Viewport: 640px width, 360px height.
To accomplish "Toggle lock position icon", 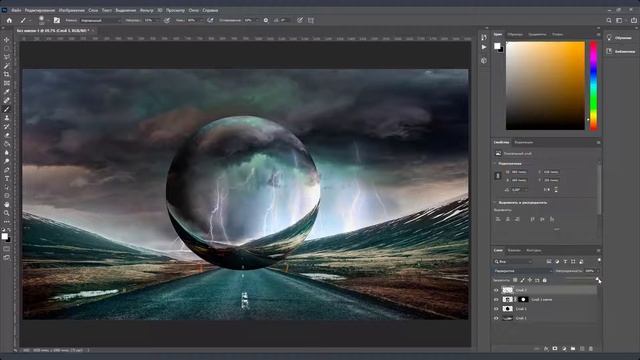I will (530, 280).
